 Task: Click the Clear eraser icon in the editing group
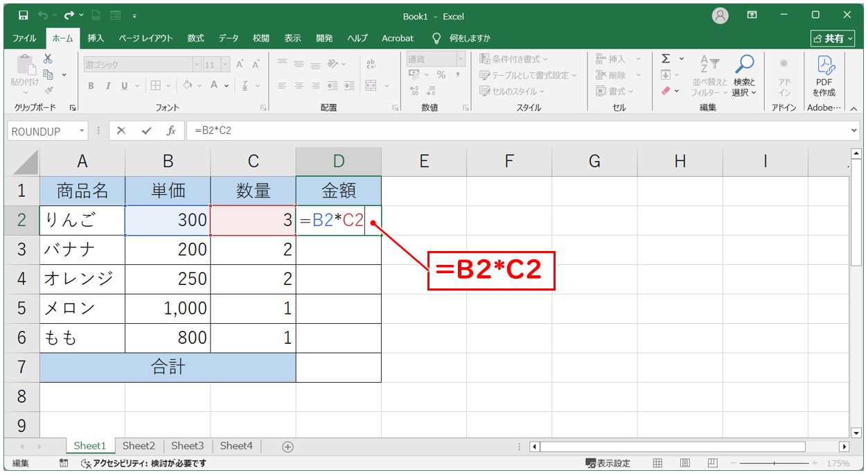[x=666, y=91]
